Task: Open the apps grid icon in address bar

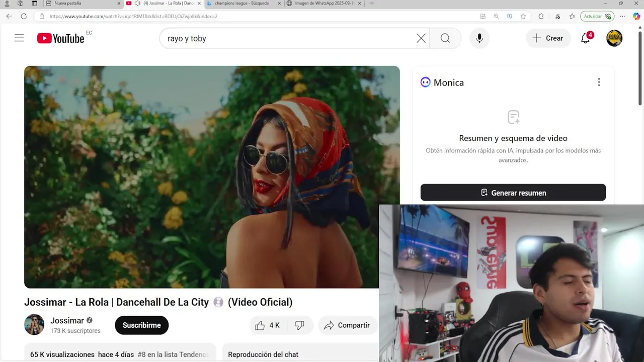Action: [x=482, y=16]
